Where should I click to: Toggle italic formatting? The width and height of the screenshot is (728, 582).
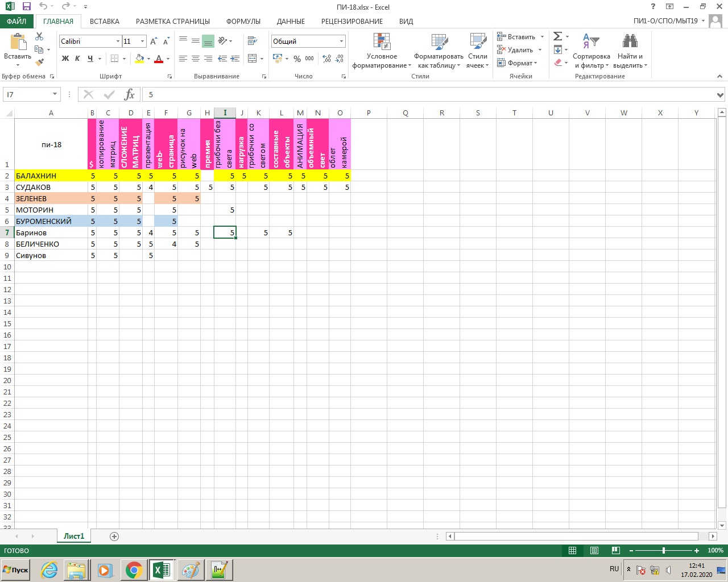click(77, 59)
